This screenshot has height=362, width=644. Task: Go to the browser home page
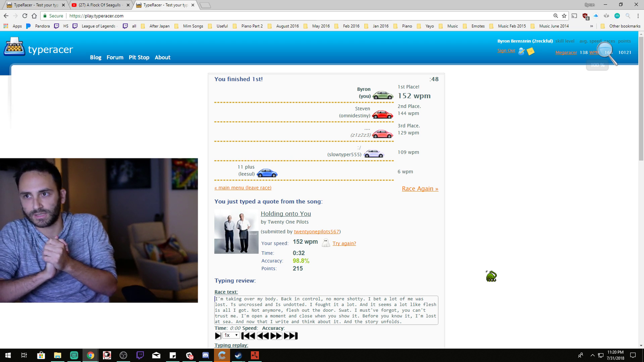[34, 16]
